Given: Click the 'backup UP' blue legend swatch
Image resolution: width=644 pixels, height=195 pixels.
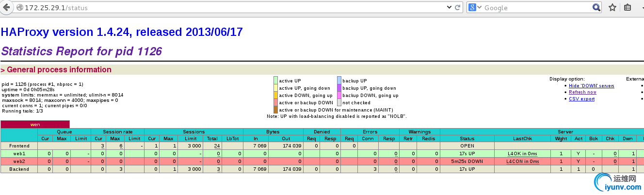Looking at the screenshot, I should click(x=339, y=81).
